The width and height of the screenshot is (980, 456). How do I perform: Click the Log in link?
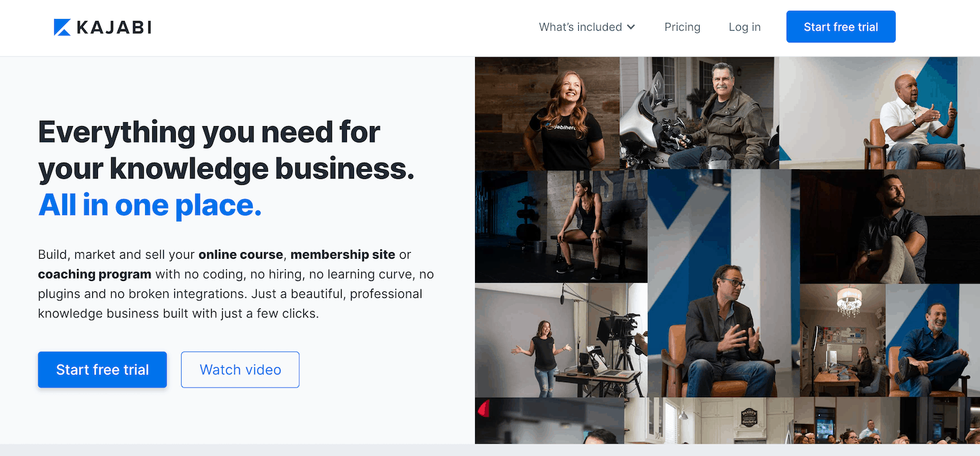tap(744, 27)
